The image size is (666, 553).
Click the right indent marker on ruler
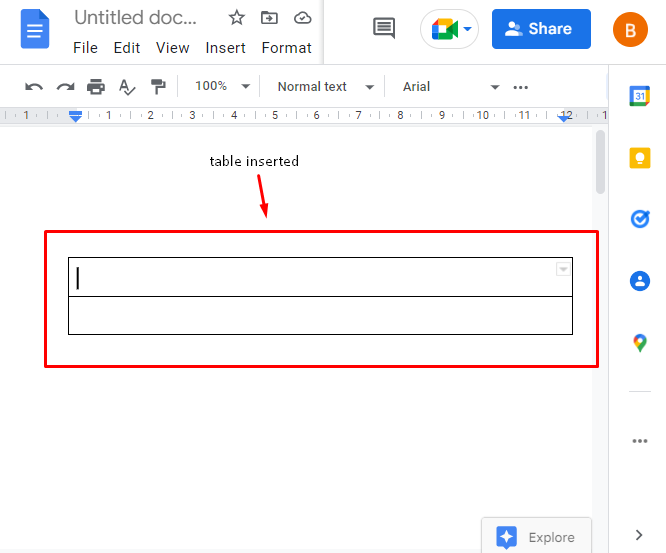pos(564,117)
